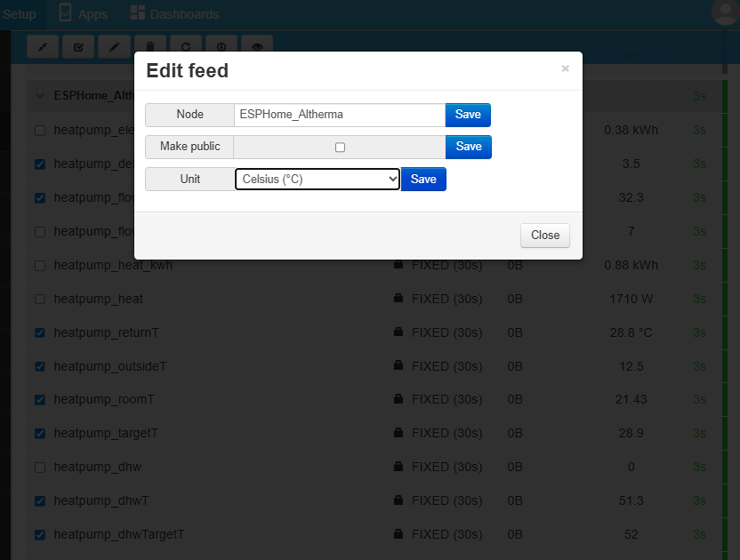Click inside the Node text field
740x560 pixels.
coord(338,115)
